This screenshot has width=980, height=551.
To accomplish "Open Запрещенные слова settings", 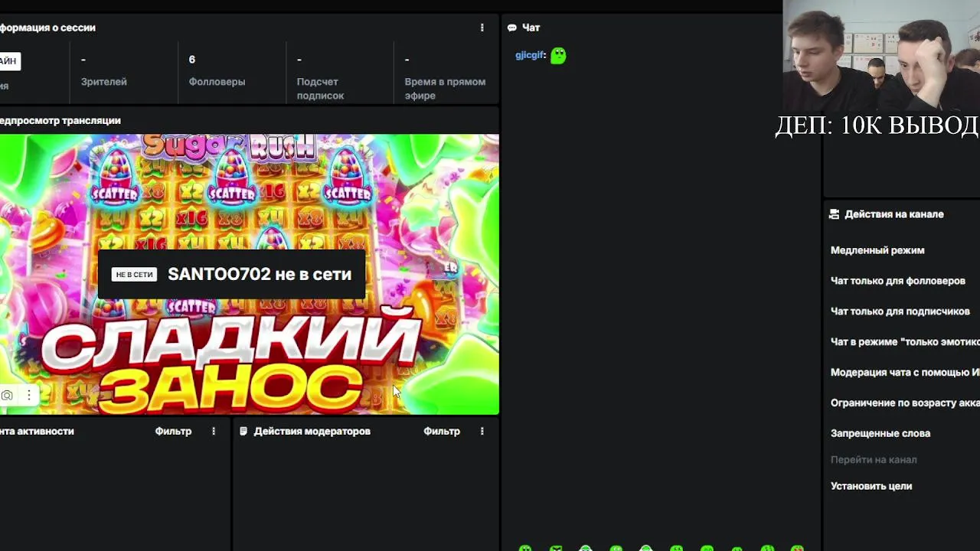I will click(880, 433).
